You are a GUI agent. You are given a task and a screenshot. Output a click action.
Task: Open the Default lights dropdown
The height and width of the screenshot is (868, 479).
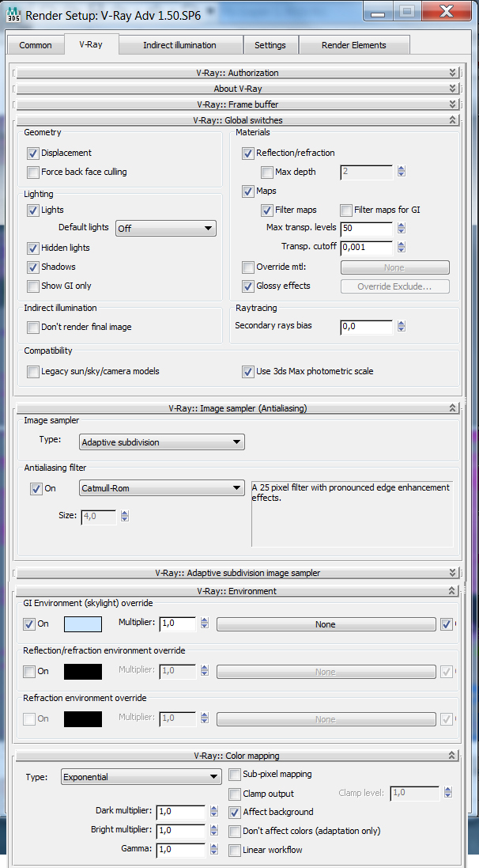165,228
